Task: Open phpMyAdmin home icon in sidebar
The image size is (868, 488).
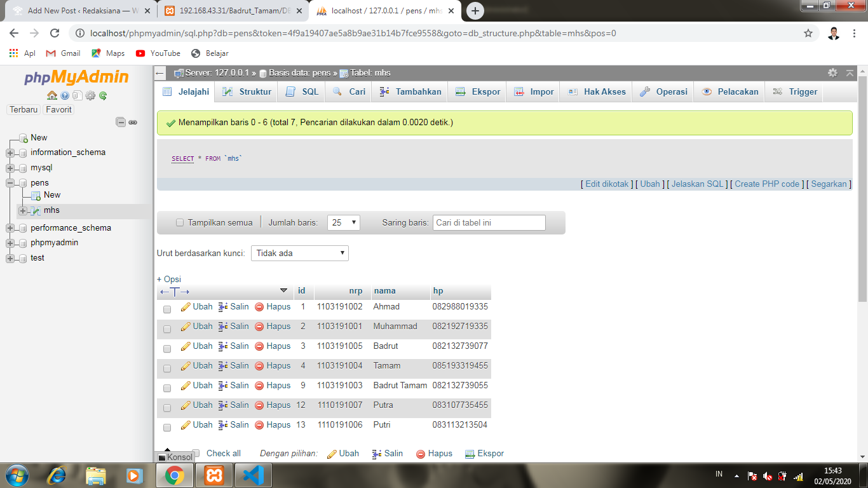Action: pos(52,96)
